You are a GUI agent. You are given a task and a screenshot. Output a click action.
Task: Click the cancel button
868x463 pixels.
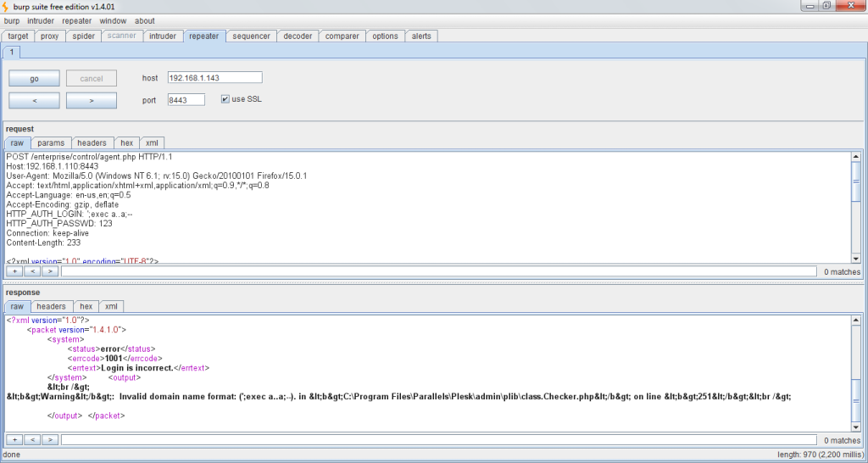(92, 78)
